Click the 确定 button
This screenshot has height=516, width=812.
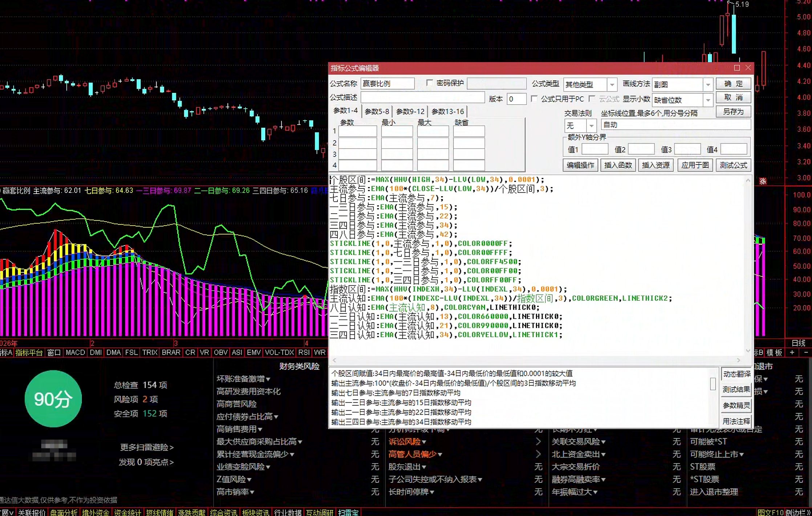click(733, 84)
